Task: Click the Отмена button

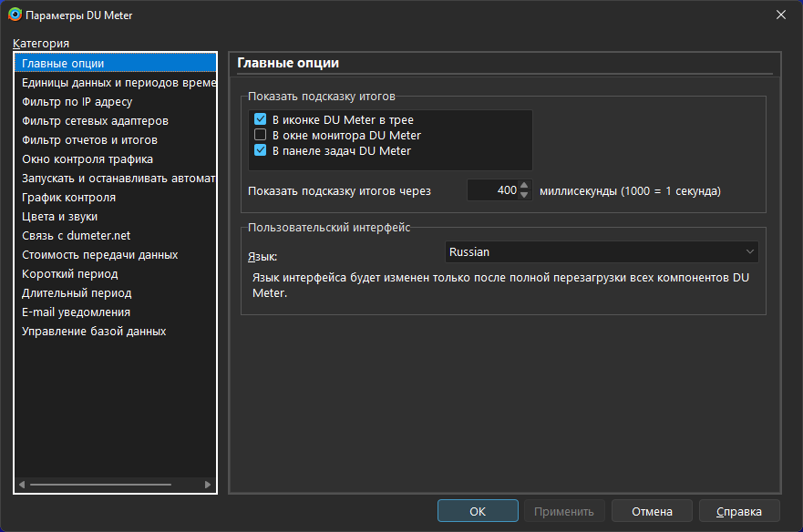Action: tap(652, 511)
